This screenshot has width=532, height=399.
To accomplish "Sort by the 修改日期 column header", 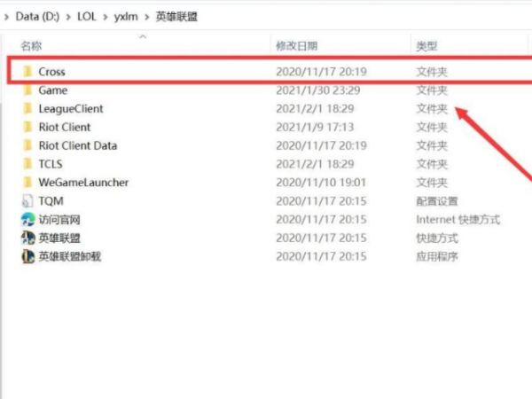I will (297, 46).
